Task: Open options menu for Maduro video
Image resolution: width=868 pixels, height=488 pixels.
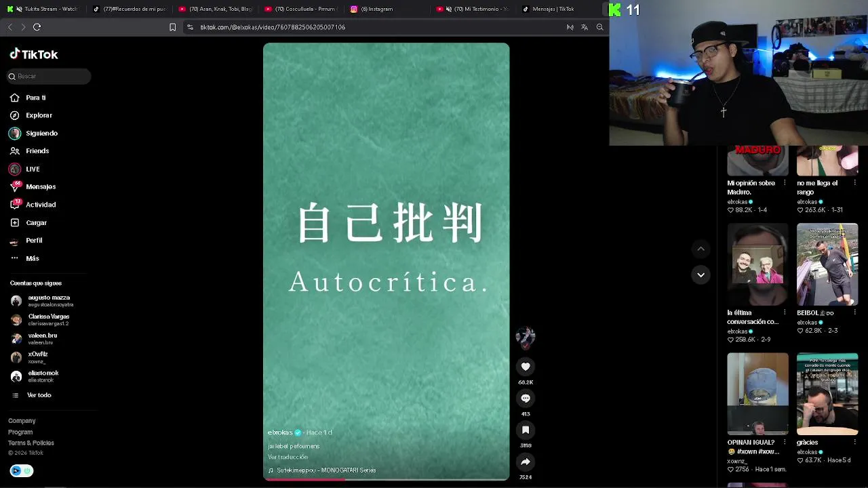Action: [785, 183]
